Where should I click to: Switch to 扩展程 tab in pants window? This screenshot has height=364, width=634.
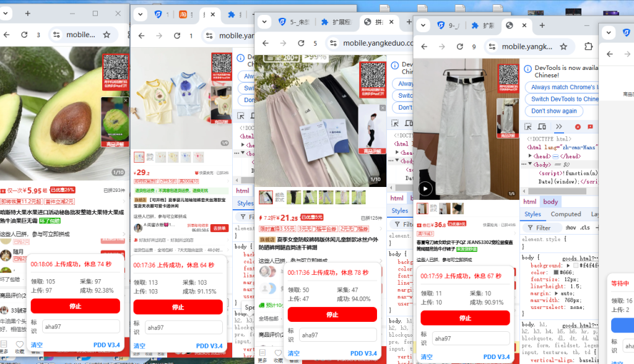point(336,22)
